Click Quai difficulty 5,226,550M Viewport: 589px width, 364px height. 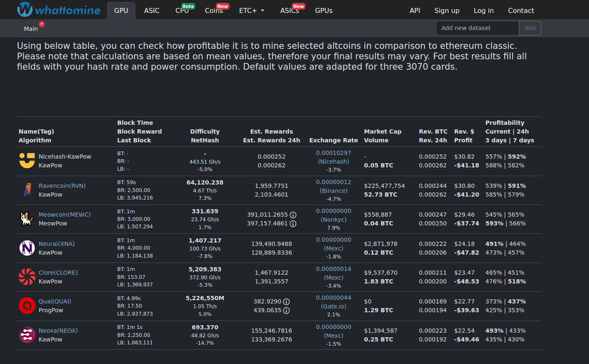[x=205, y=298]
